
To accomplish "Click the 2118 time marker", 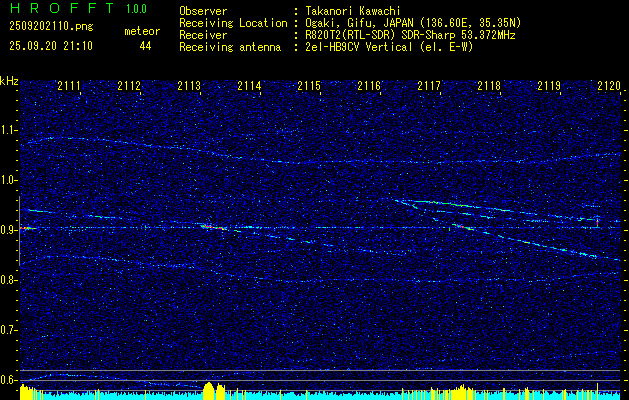I will coord(489,86).
